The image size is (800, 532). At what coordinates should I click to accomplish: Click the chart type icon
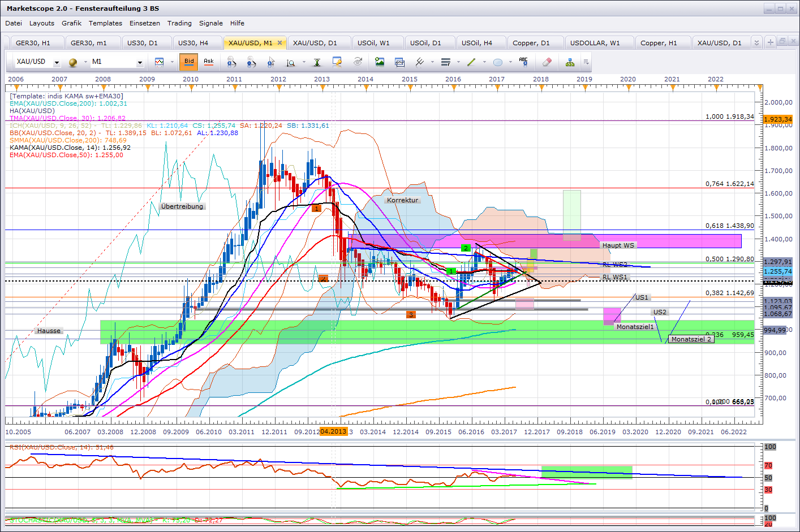pyautogui.click(x=159, y=62)
